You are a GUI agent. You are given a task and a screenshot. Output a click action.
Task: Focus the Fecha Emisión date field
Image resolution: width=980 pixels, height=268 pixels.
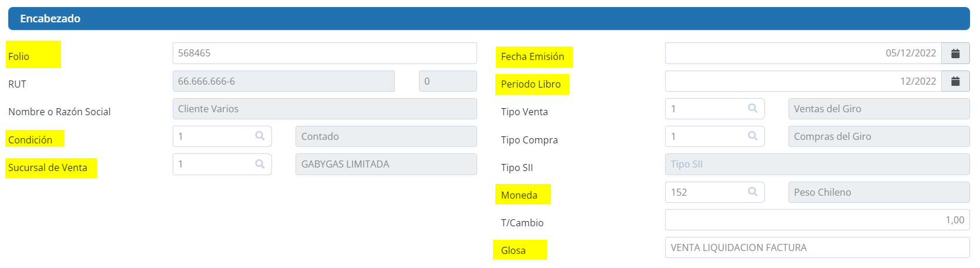click(803, 53)
